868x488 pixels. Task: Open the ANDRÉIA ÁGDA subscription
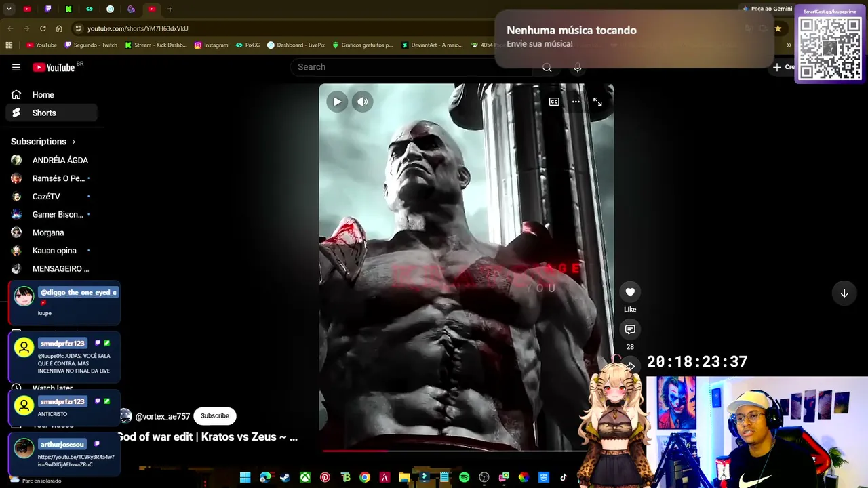[52, 160]
